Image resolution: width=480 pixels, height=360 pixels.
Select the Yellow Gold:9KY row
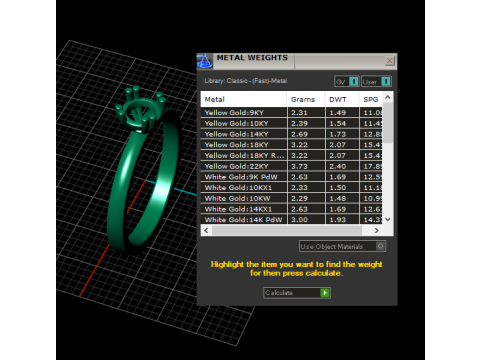(292, 112)
